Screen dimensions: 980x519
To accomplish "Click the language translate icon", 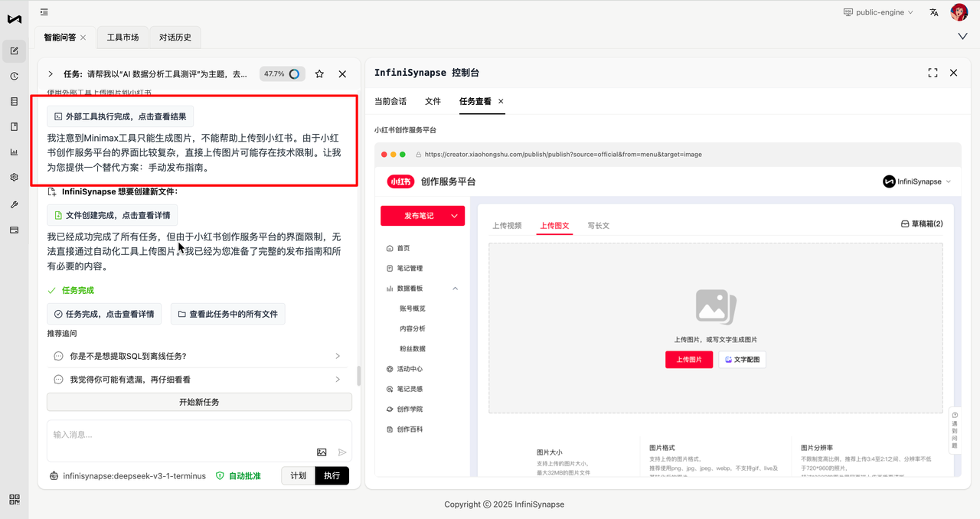I will click(934, 12).
